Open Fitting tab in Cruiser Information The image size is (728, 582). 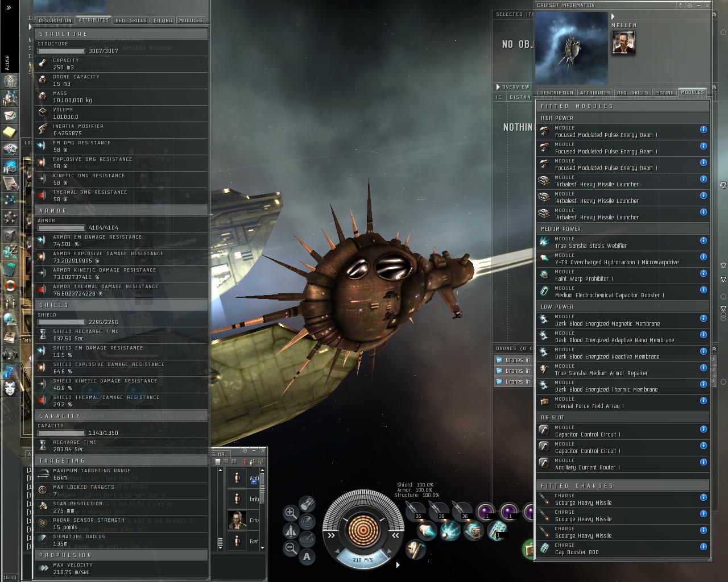(664, 93)
